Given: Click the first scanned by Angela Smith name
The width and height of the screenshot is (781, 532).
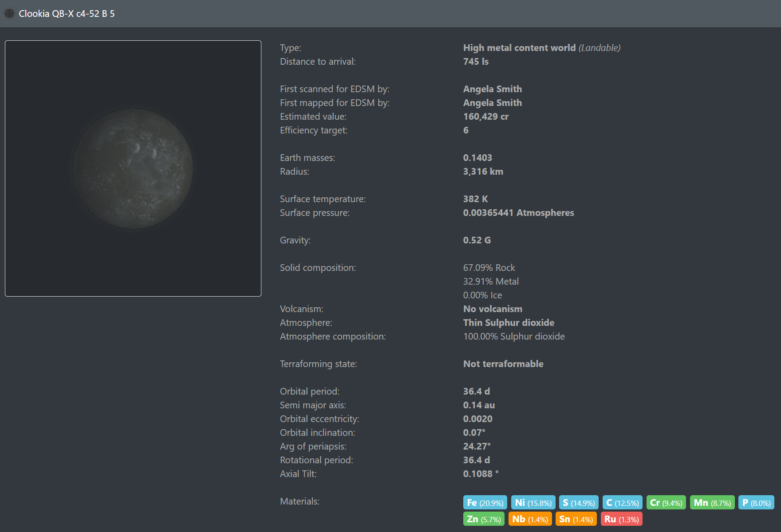Looking at the screenshot, I should click(493, 89).
